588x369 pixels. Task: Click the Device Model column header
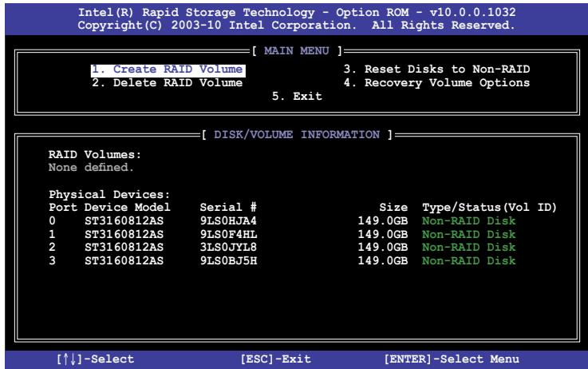pos(127,207)
